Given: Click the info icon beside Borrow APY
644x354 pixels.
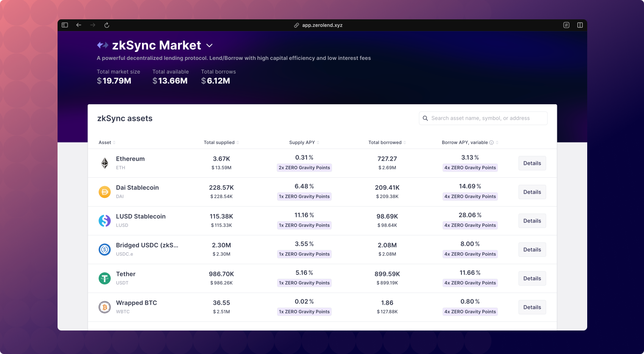Looking at the screenshot, I should tap(491, 143).
